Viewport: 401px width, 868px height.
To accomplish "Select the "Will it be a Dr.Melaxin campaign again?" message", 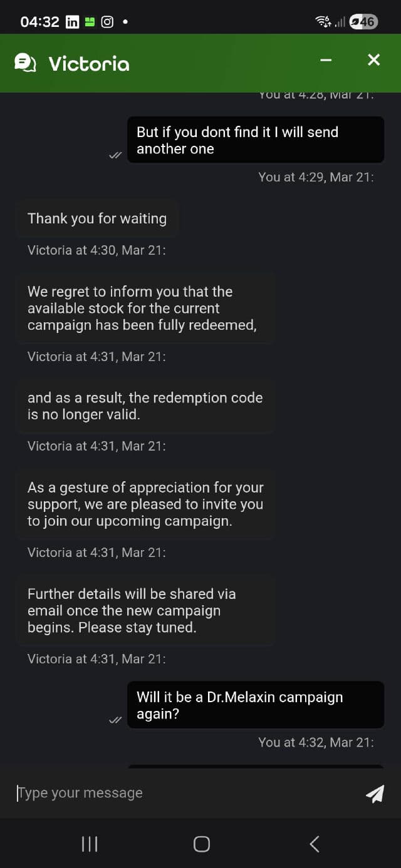I will (x=255, y=705).
